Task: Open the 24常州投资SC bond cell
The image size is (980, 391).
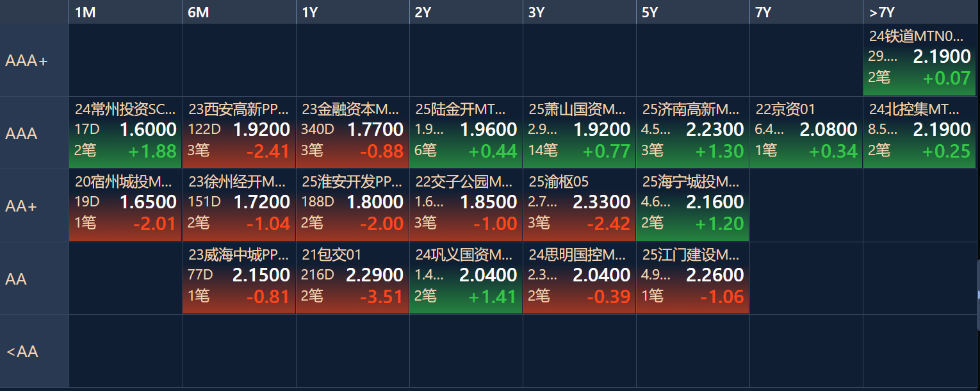Action: pos(126,133)
